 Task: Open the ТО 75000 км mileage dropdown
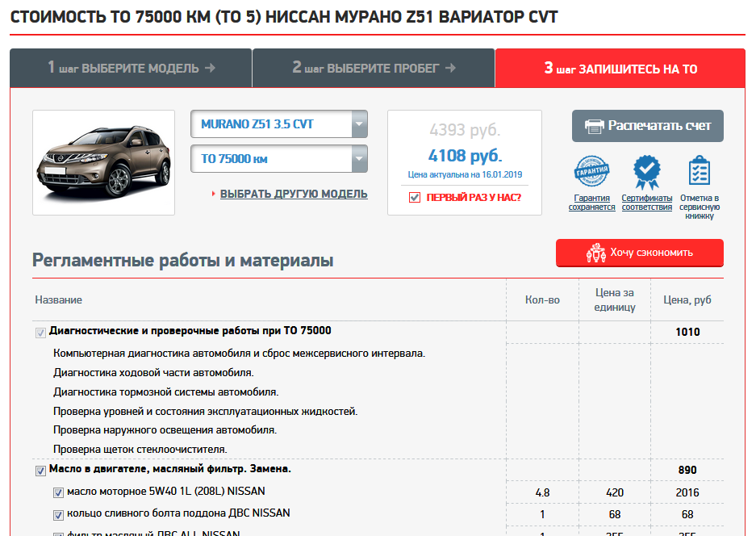279,159
